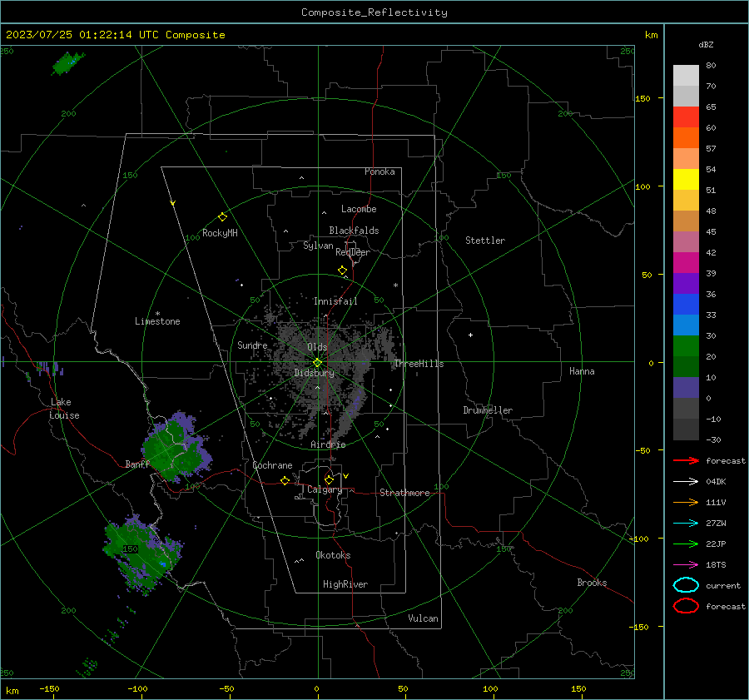Click the Vulcan town label
749x700 pixels.
pyautogui.click(x=423, y=618)
